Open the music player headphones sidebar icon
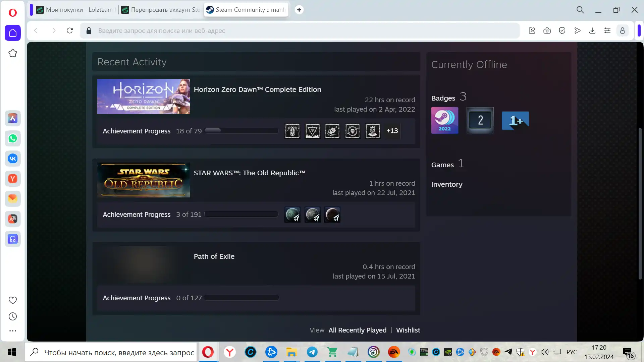Screen dimensions: 644x362 pos(13,239)
